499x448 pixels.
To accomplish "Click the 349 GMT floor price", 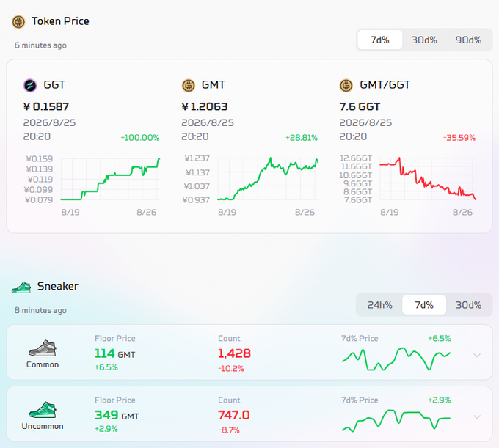I will click(117, 415).
